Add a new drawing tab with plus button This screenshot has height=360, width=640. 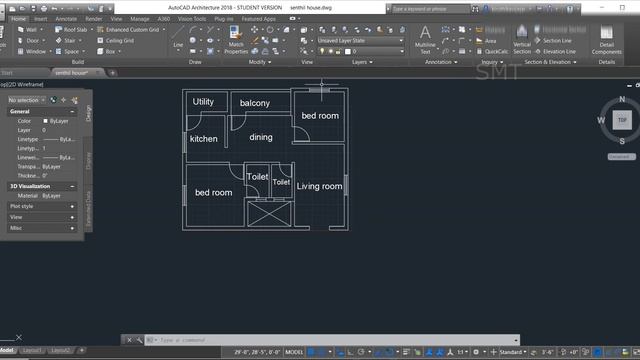coord(112,73)
